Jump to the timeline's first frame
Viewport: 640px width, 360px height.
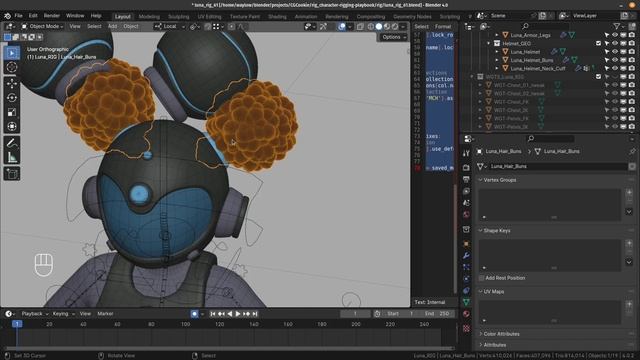pos(212,314)
